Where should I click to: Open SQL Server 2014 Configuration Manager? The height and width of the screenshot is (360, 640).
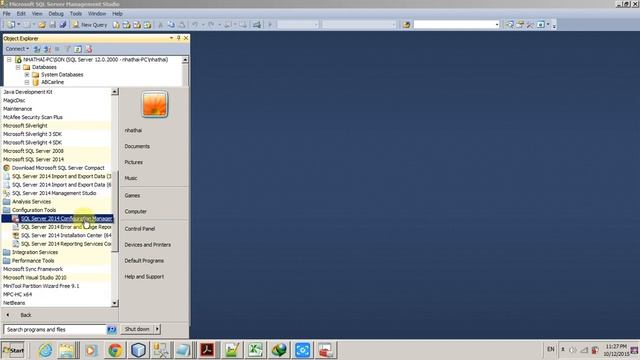(67, 219)
